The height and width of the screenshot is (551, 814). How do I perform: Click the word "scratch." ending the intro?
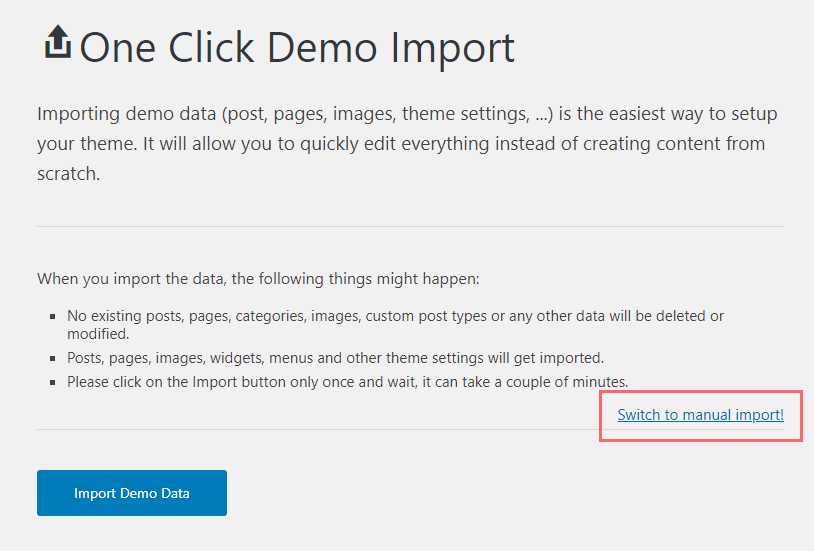pos(69,173)
